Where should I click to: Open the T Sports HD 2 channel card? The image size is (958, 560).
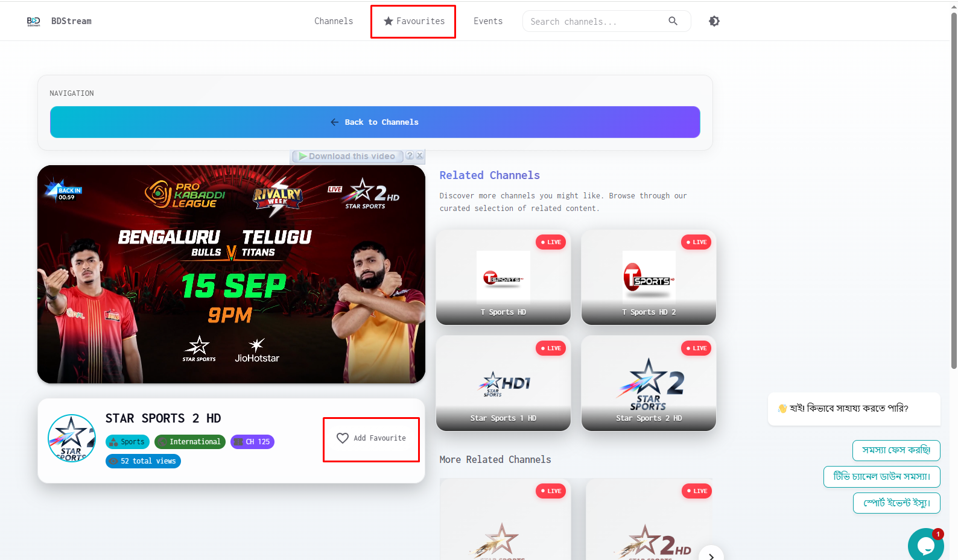coord(649,277)
